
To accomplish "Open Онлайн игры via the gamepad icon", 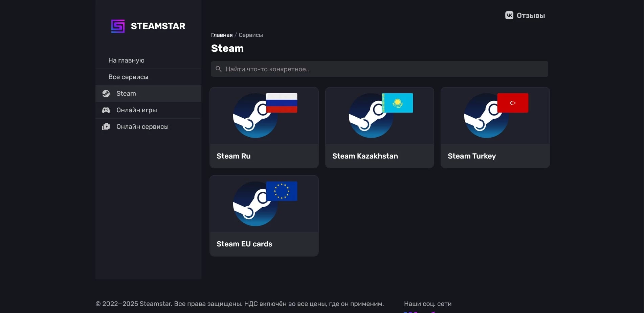I will coord(106,110).
